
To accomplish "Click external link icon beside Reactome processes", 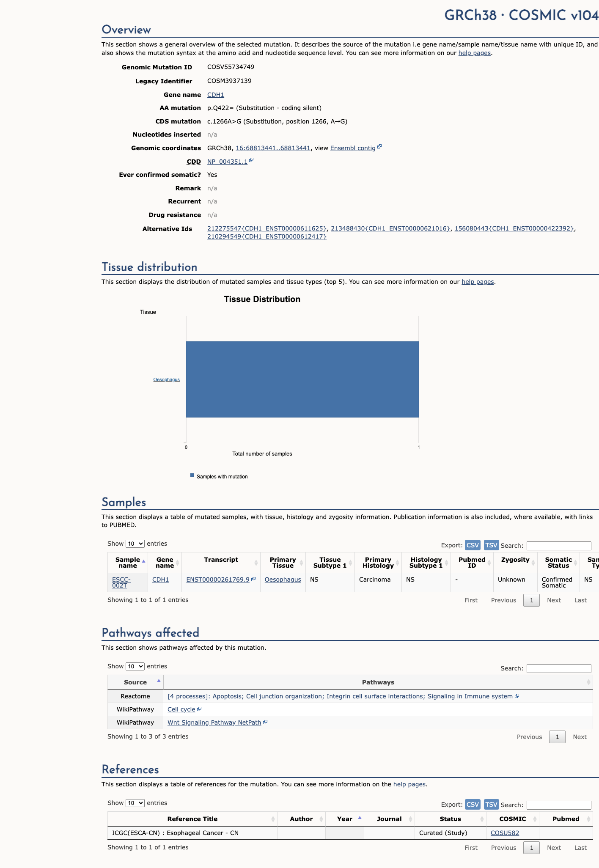I will point(517,696).
